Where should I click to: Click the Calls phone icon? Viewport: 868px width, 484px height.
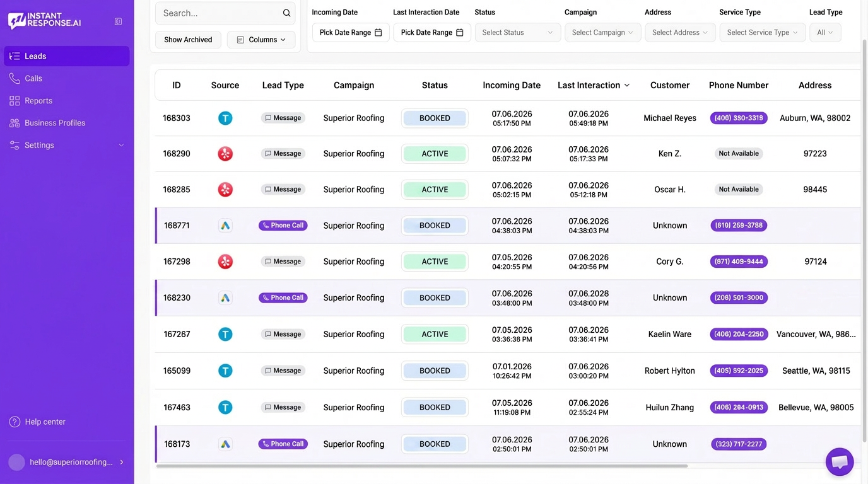click(x=15, y=78)
